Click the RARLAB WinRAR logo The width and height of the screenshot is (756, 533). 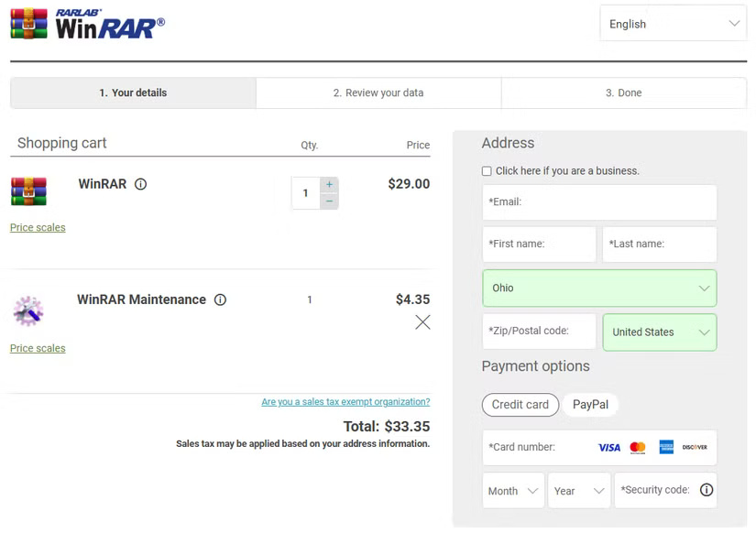coord(87,23)
